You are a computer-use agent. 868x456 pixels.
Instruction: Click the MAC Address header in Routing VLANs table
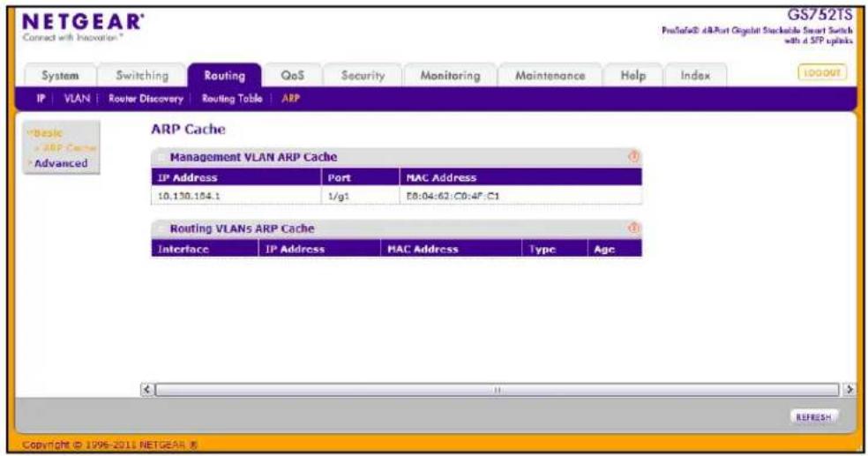coord(451,249)
